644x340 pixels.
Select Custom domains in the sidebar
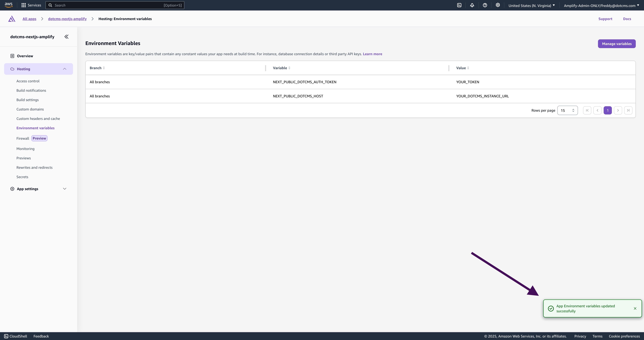click(x=30, y=109)
